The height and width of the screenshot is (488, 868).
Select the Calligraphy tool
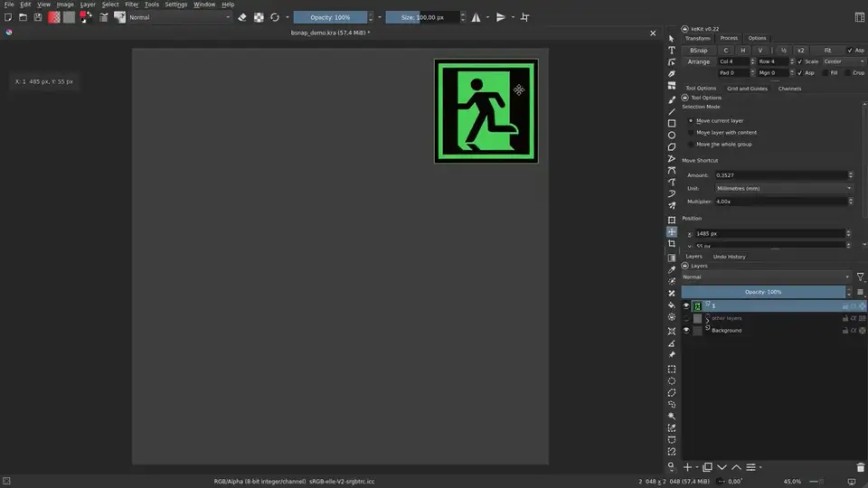tap(672, 73)
